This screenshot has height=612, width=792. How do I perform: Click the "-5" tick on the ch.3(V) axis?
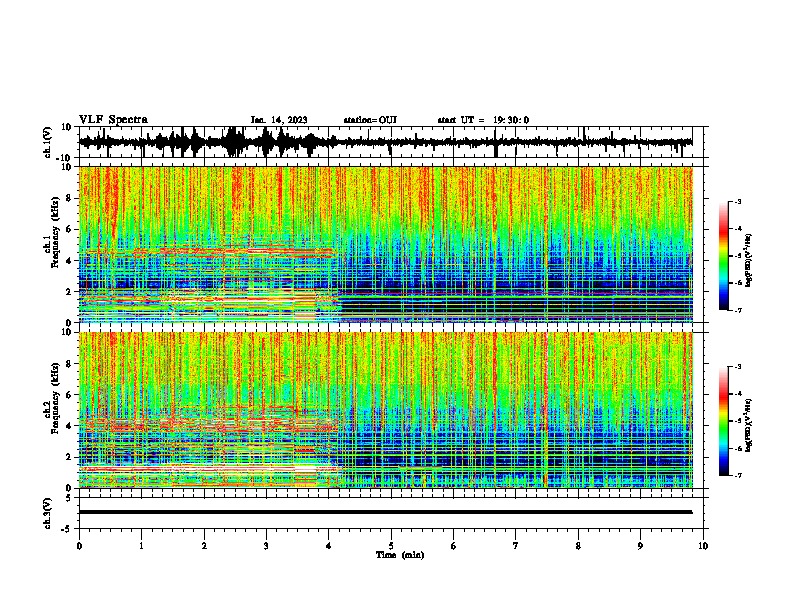(67, 528)
